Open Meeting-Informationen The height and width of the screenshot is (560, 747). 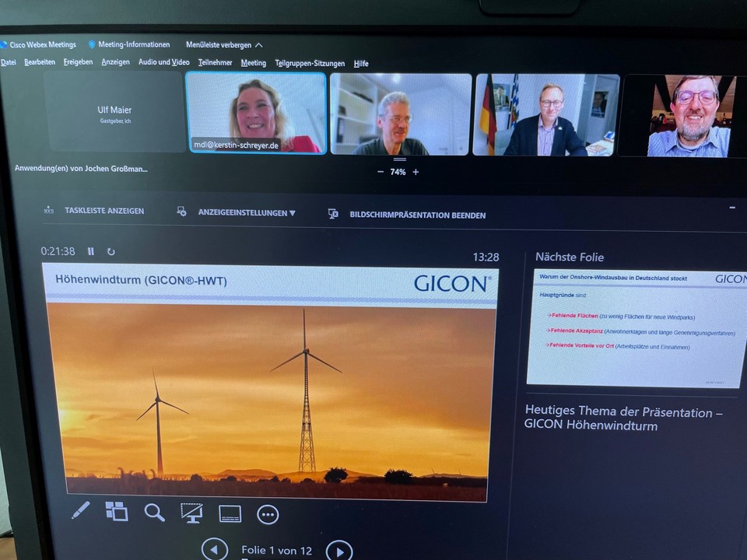133,44
